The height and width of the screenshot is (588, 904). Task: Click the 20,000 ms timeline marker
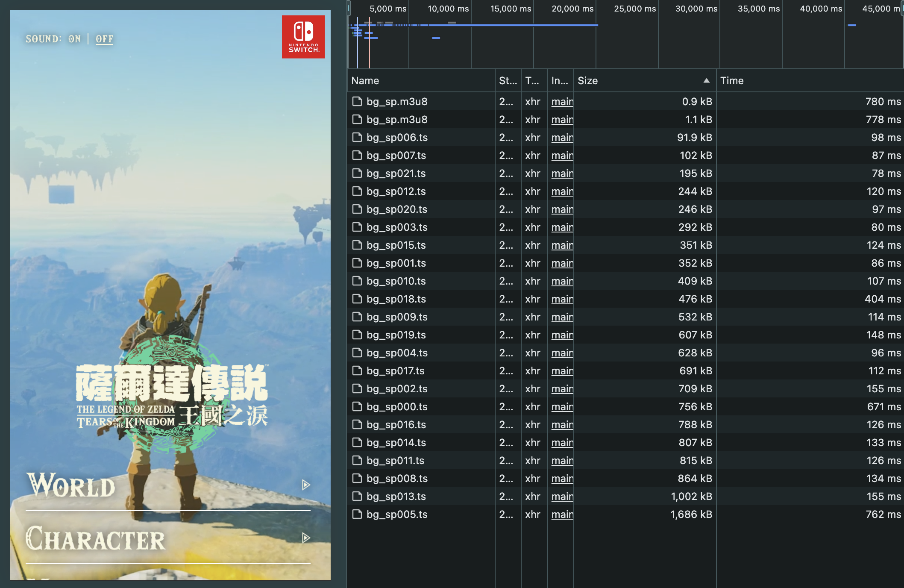tap(572, 9)
